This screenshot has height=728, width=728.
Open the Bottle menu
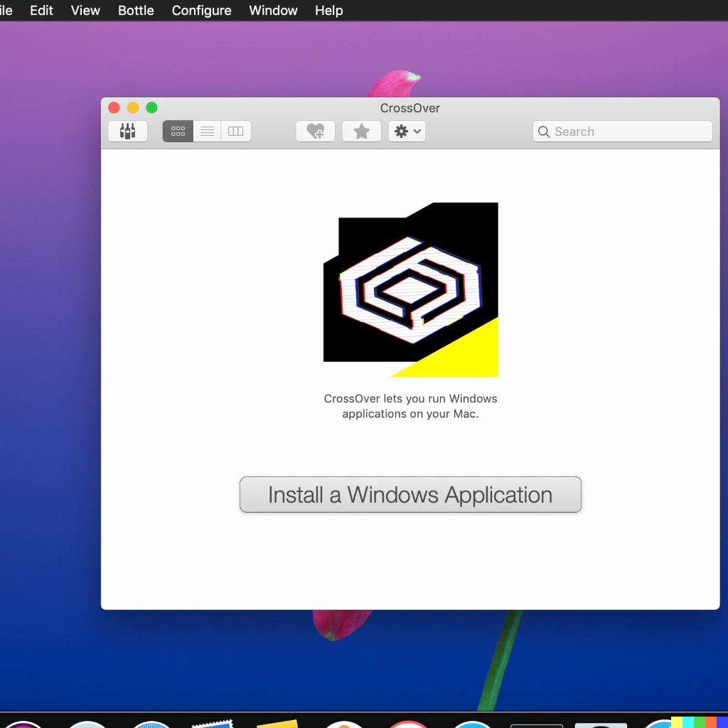[136, 10]
